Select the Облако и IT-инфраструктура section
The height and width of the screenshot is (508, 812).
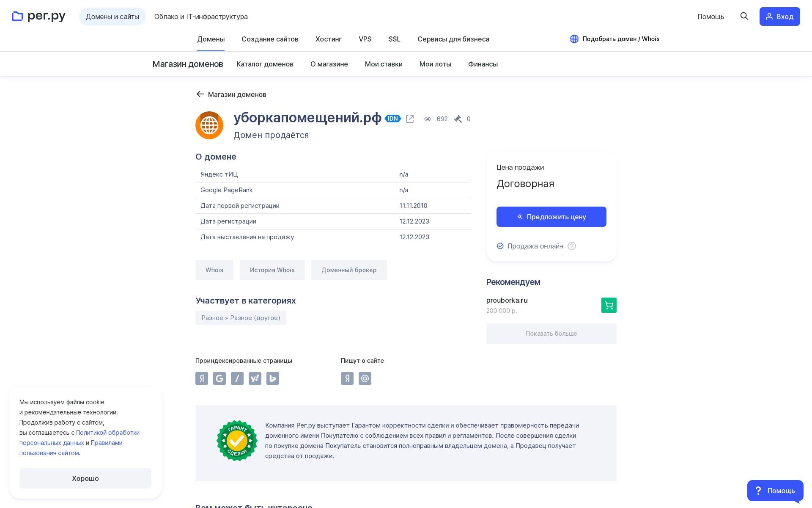(x=201, y=17)
